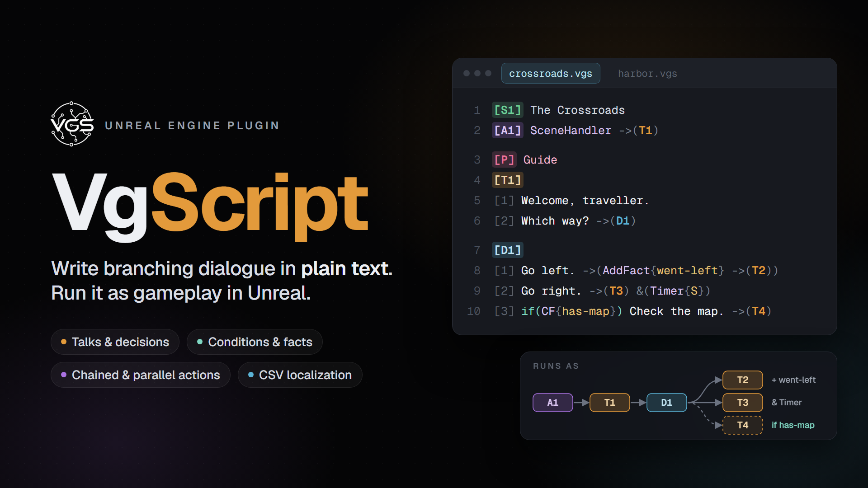Click the dashed T4 node in the graph
The width and height of the screenshot is (868, 488).
(743, 425)
